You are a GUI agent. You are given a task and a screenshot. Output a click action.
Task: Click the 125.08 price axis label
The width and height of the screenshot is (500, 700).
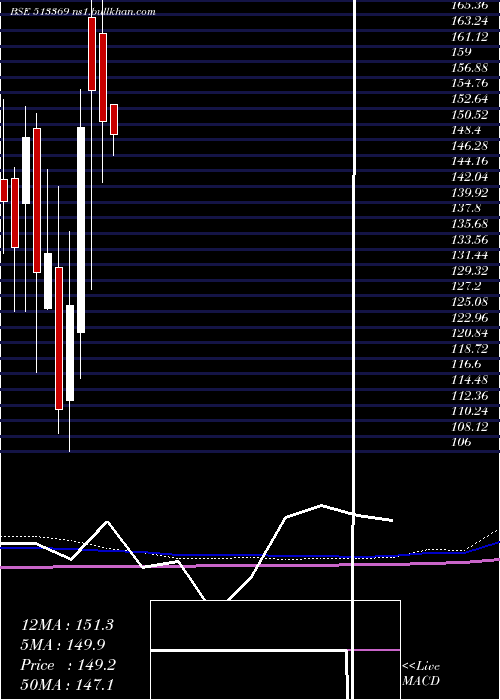pos(469,302)
